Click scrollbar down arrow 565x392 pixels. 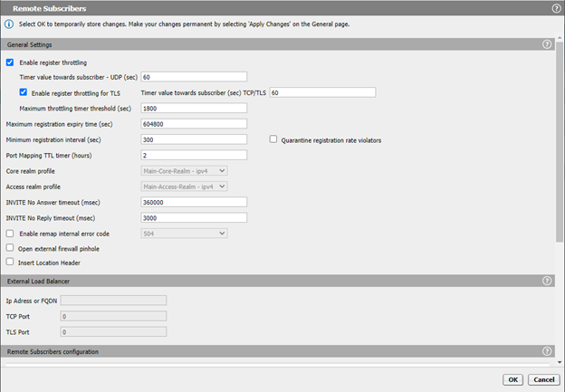click(560, 362)
